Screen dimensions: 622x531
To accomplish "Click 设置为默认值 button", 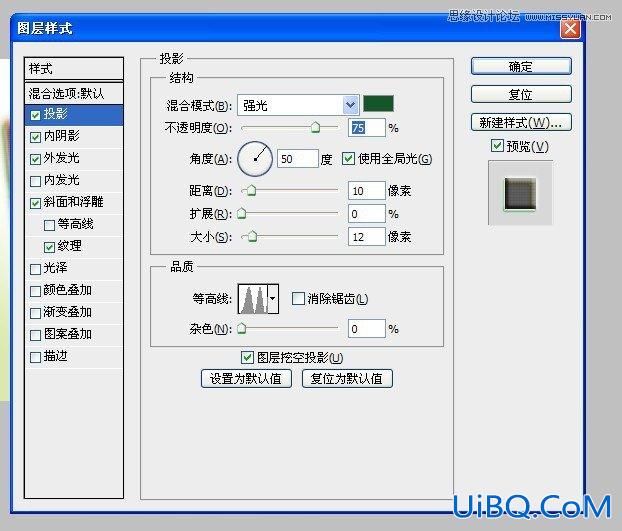I will point(246,378).
